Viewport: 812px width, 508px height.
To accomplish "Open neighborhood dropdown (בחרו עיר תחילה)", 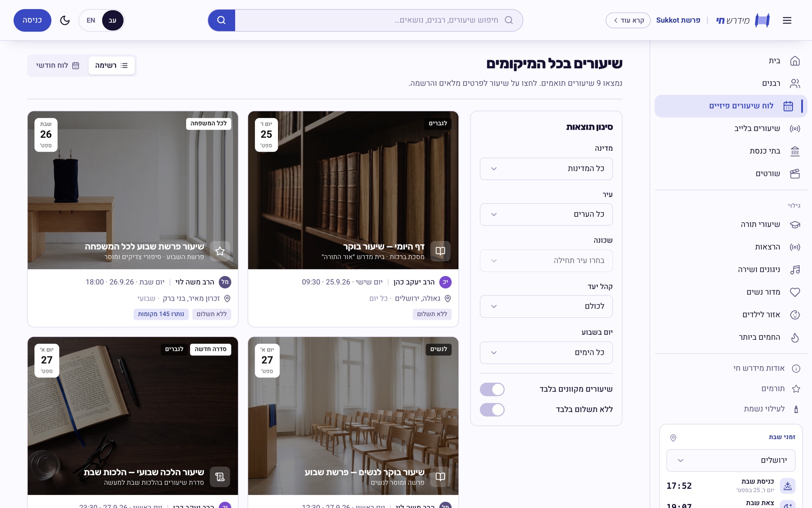I will pyautogui.click(x=546, y=261).
